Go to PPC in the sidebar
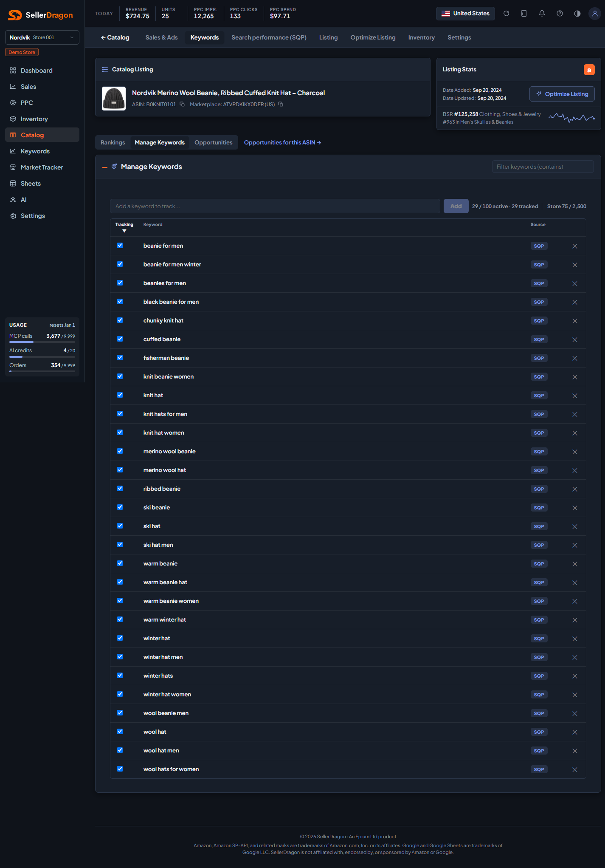The width and height of the screenshot is (605, 868). point(42,103)
